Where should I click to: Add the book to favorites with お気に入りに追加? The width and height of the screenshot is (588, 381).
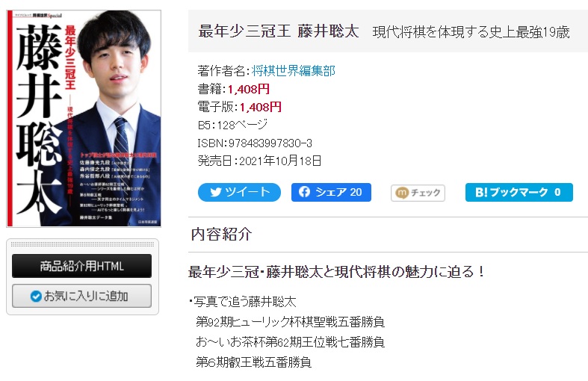(81, 296)
